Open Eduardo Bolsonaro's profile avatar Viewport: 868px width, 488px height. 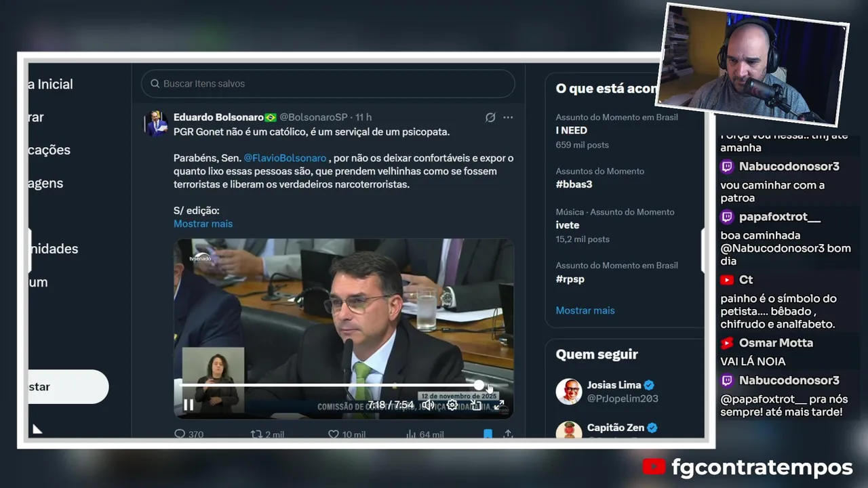coord(156,123)
